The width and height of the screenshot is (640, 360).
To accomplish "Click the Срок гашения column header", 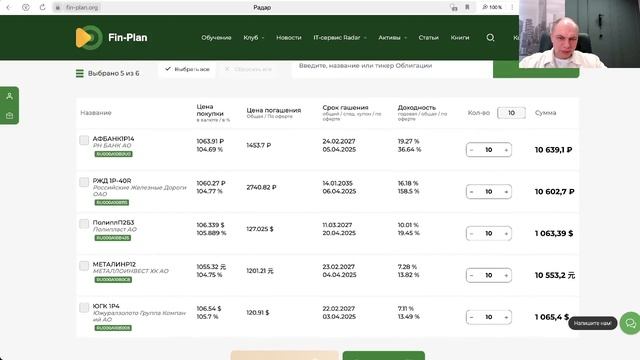I will tap(345, 108).
